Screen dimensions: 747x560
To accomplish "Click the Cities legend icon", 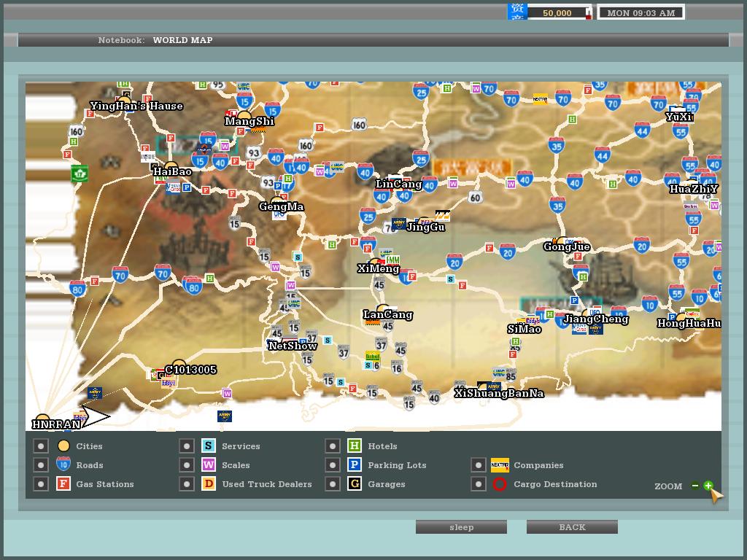I will click(x=63, y=446).
